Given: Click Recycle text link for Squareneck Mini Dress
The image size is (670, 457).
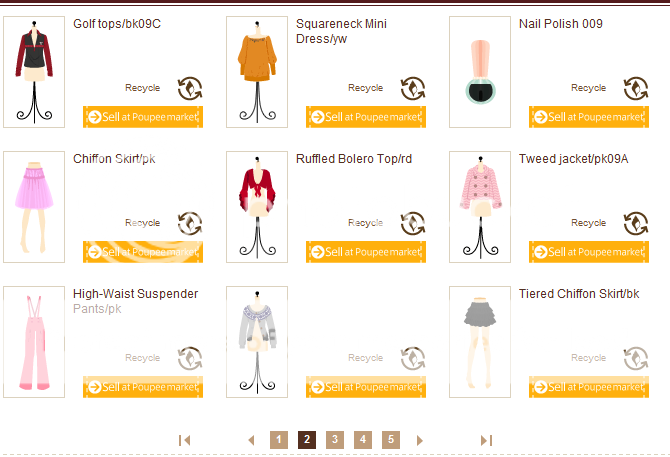Looking at the screenshot, I should (365, 88).
